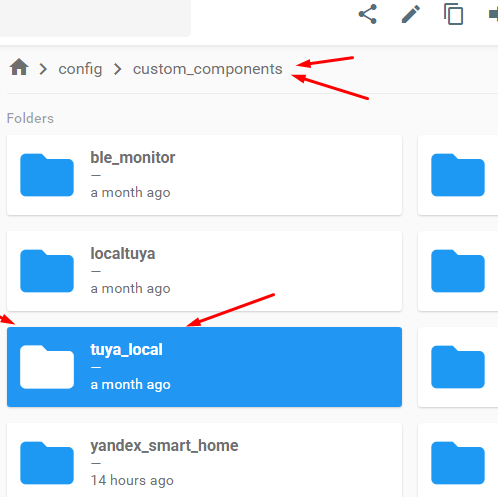Screen dimensions: 498x497
Task: Open yandex_smart_home folder entry
Action: tap(204, 460)
